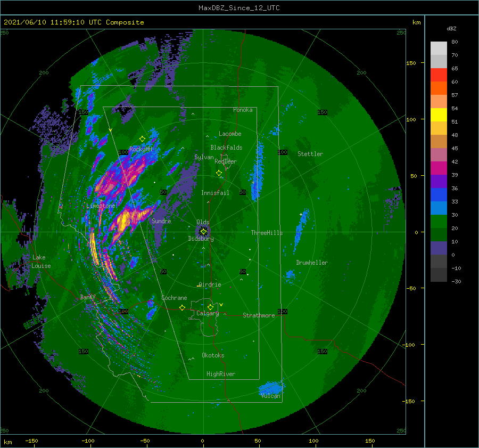Pick the light gray 70-80 dBZ swatch
This screenshot has width=479, height=448.
(x=439, y=48)
